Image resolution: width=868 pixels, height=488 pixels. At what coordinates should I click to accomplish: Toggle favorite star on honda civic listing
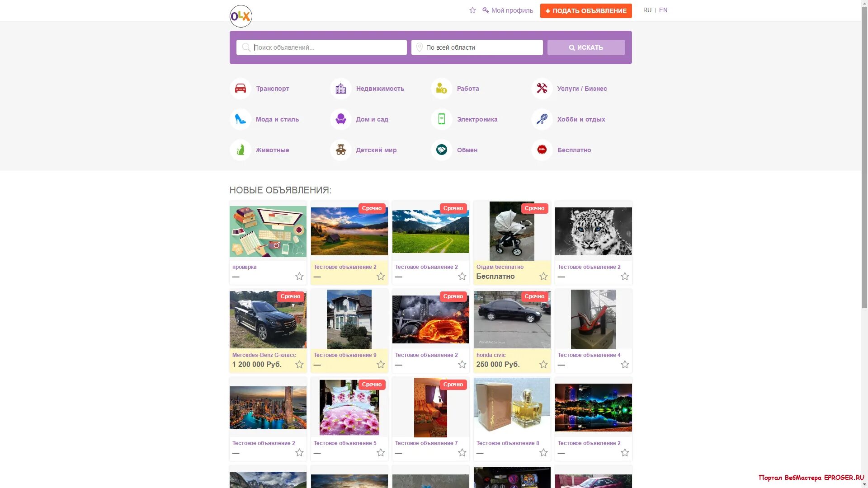543,365
